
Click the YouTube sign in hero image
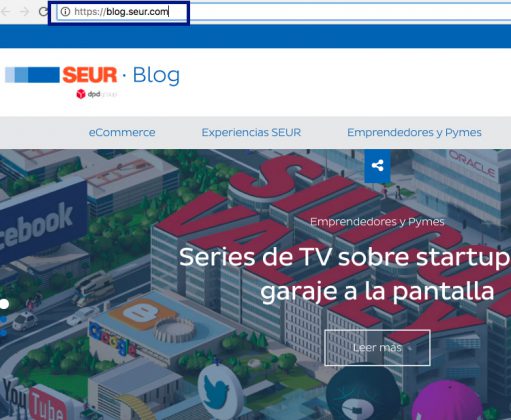(35, 399)
